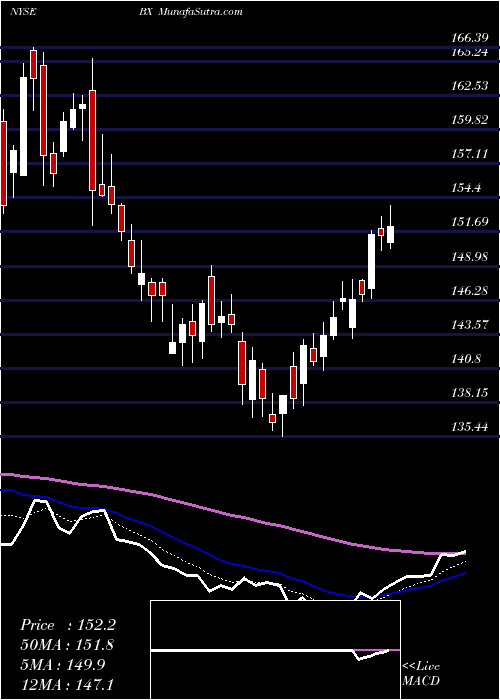This screenshot has height=700, width=500.
Task: Click the 157.11 price axis label
Action: pyautogui.click(x=471, y=154)
